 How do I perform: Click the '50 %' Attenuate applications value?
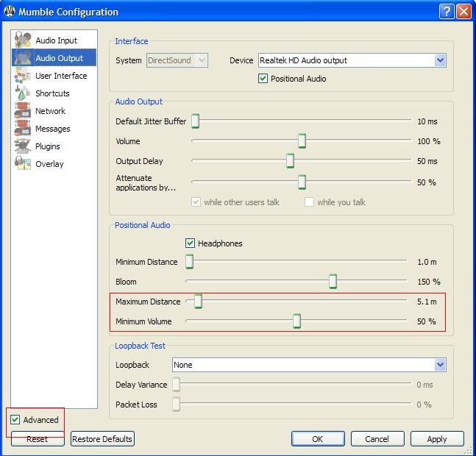coord(426,182)
